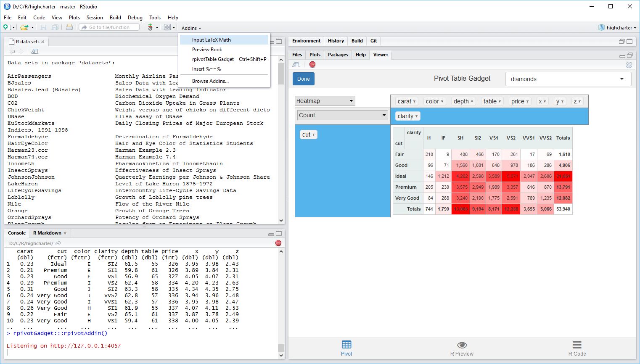Screen dimensions: 640x364
Task: Minimize the Console pane
Action: 271,234
